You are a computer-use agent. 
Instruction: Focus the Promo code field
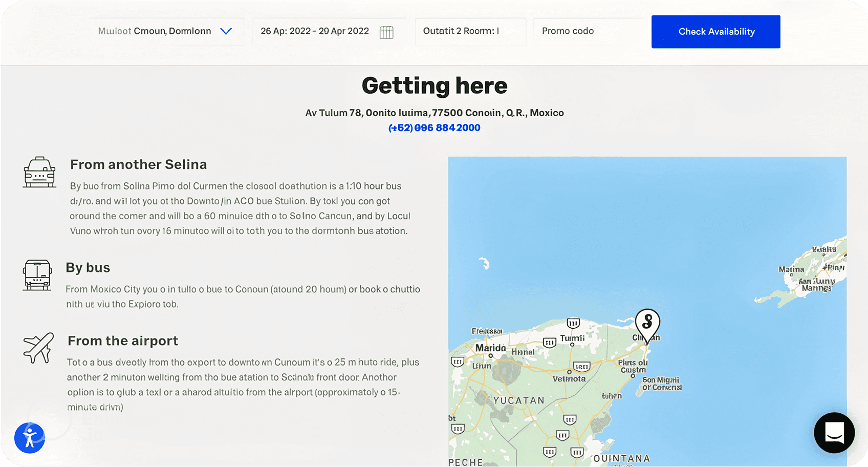(588, 31)
